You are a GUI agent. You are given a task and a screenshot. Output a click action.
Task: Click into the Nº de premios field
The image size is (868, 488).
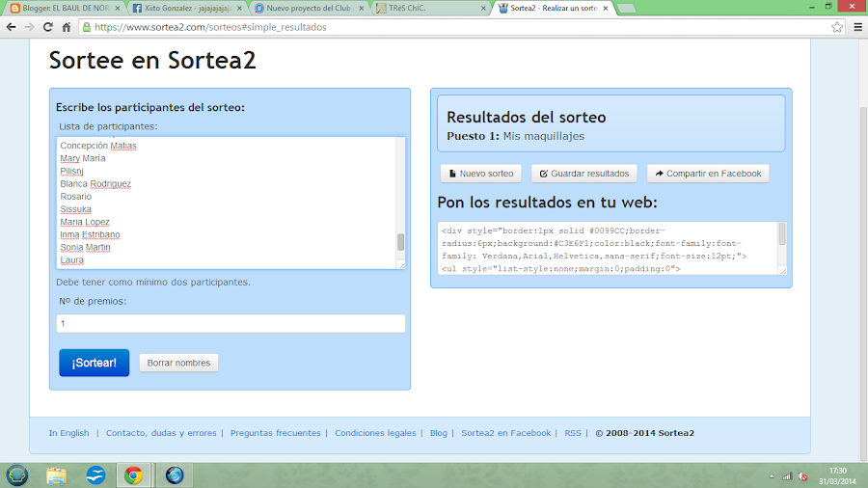tap(231, 324)
